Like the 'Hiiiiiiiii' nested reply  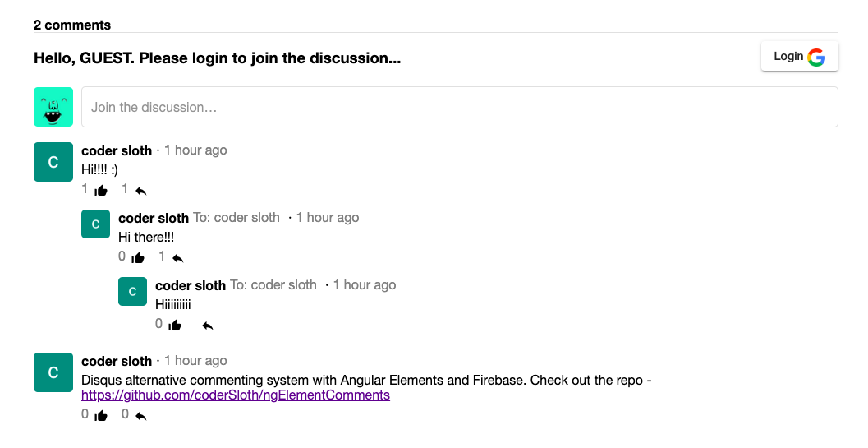[175, 326]
